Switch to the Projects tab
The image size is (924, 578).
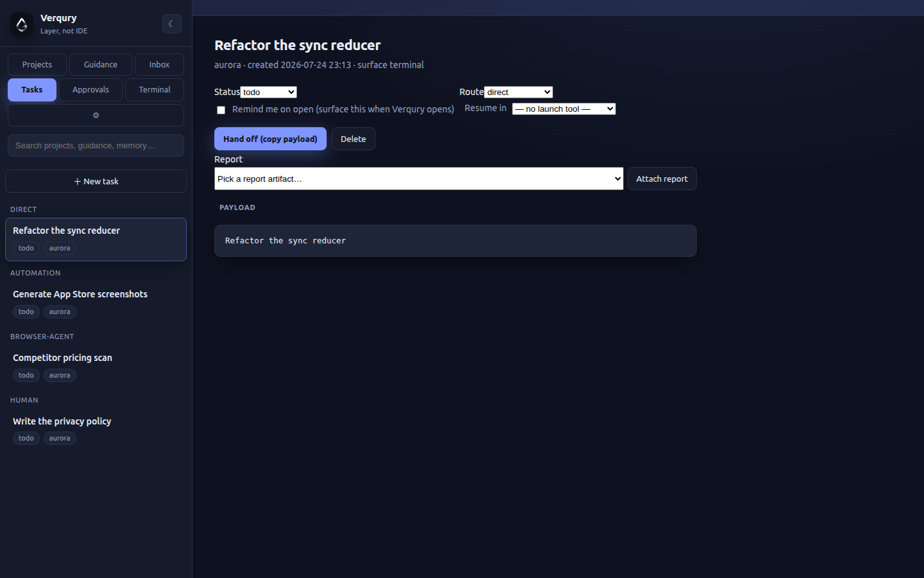point(37,64)
